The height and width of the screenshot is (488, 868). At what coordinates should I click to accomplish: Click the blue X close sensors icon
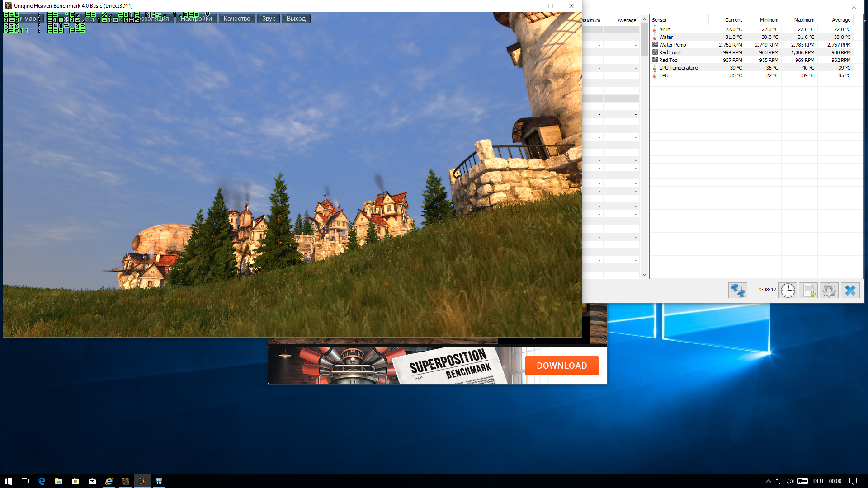[850, 290]
